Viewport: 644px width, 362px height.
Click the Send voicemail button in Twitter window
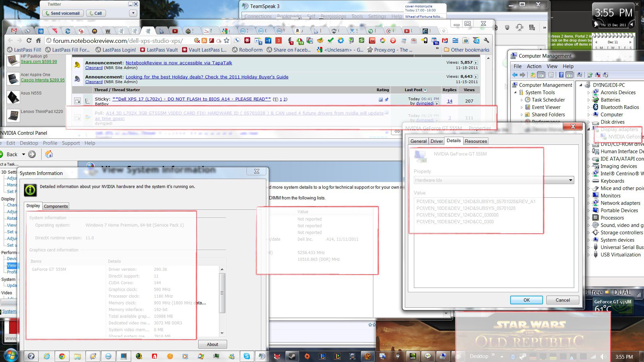62,13
